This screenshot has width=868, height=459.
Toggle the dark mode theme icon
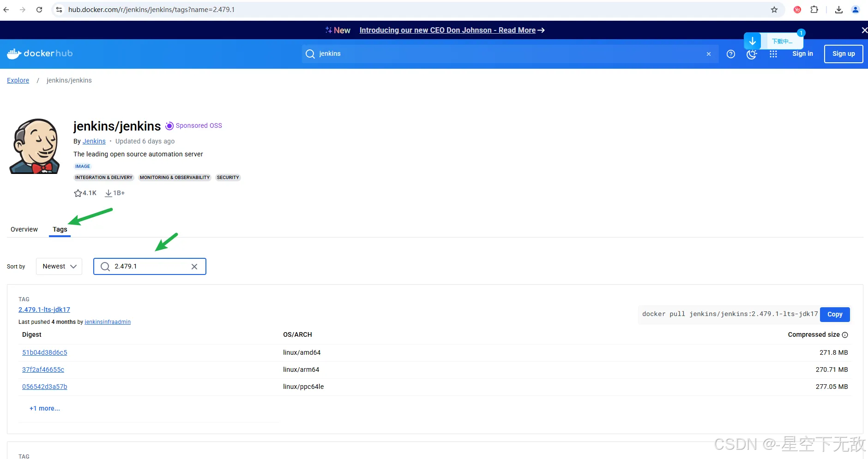coord(752,54)
